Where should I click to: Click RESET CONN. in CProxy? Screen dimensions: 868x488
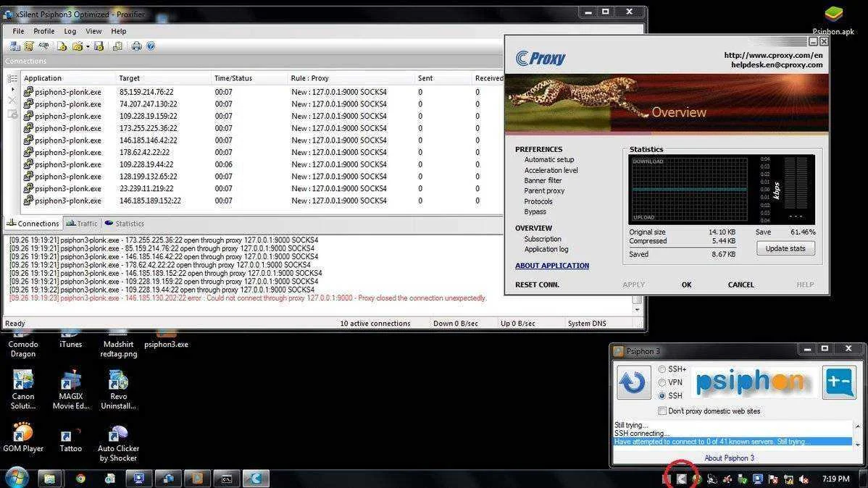click(x=537, y=285)
